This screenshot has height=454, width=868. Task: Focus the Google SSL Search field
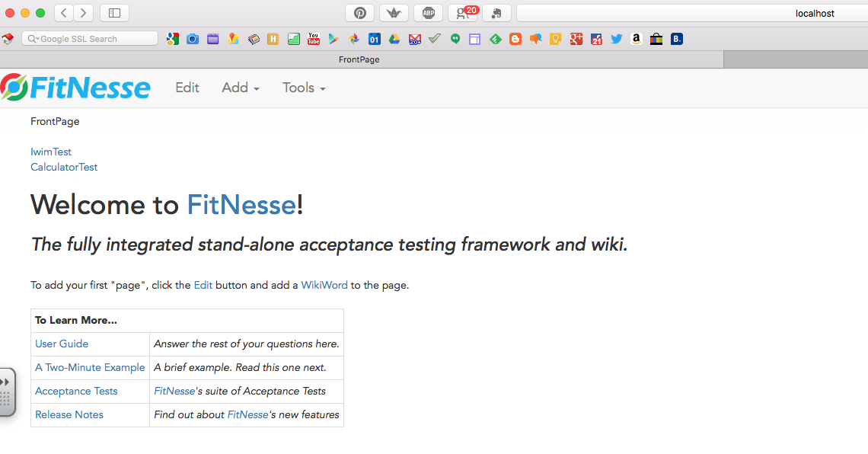coord(90,39)
